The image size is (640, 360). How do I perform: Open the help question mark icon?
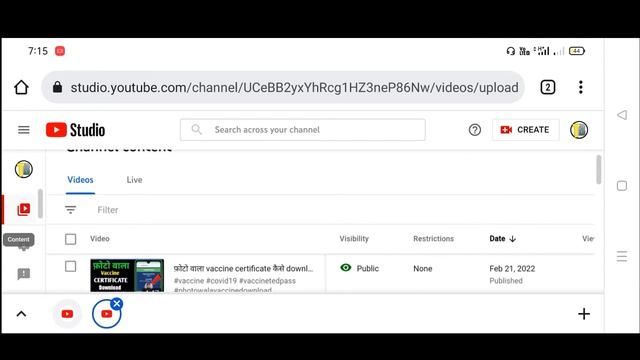pyautogui.click(x=475, y=130)
